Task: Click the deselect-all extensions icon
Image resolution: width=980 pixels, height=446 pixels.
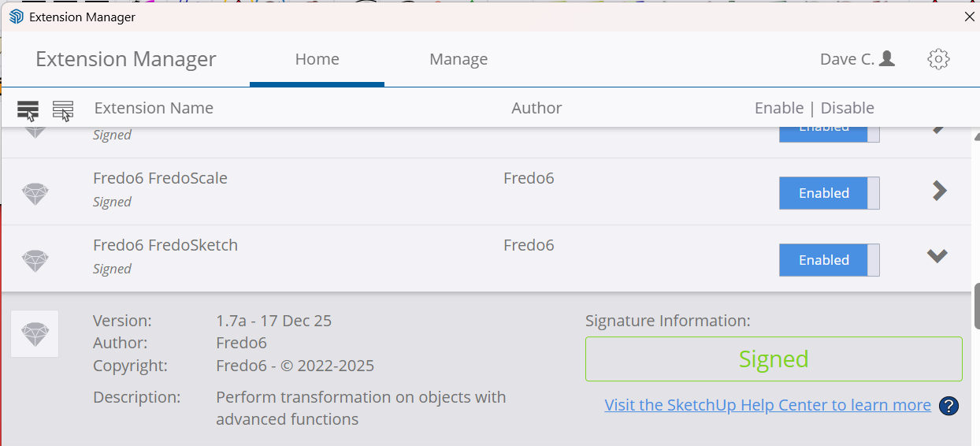Action: 63,110
